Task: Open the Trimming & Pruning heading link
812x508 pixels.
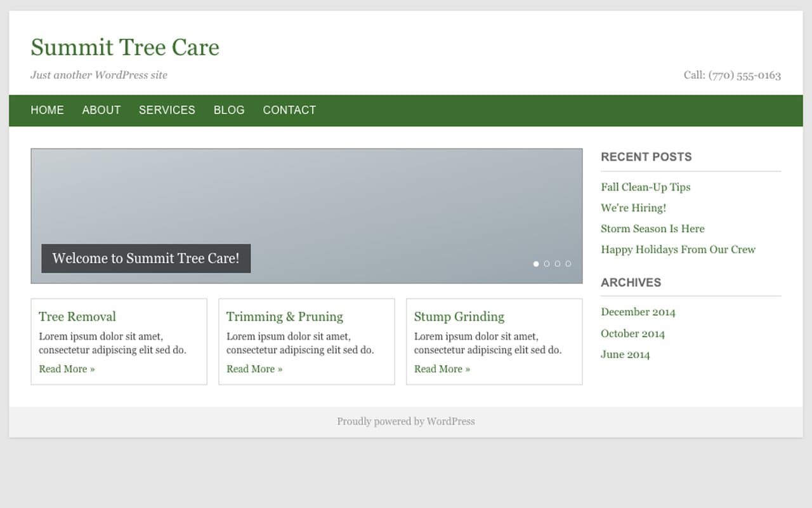Action: coord(285,316)
